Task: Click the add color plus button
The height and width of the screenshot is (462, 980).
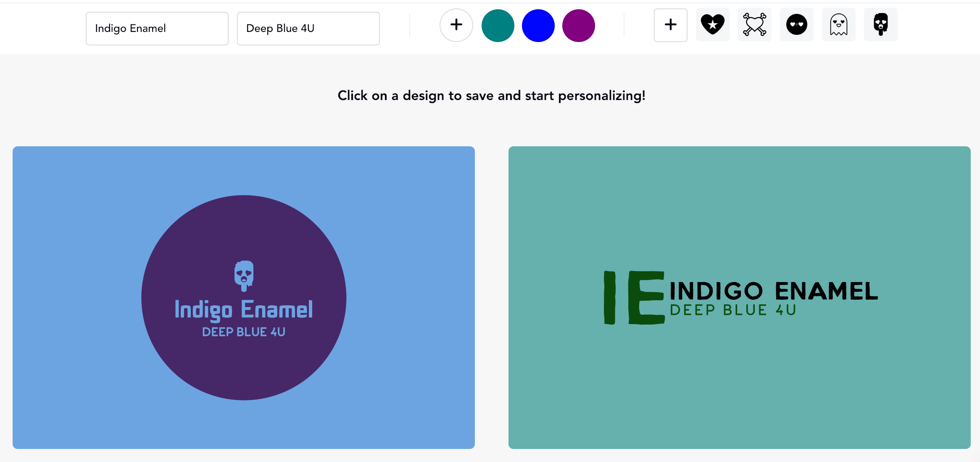Action: pyautogui.click(x=456, y=25)
